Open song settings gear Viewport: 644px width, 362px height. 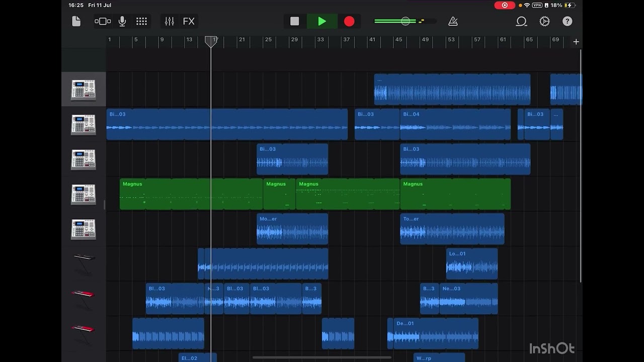[x=544, y=21]
